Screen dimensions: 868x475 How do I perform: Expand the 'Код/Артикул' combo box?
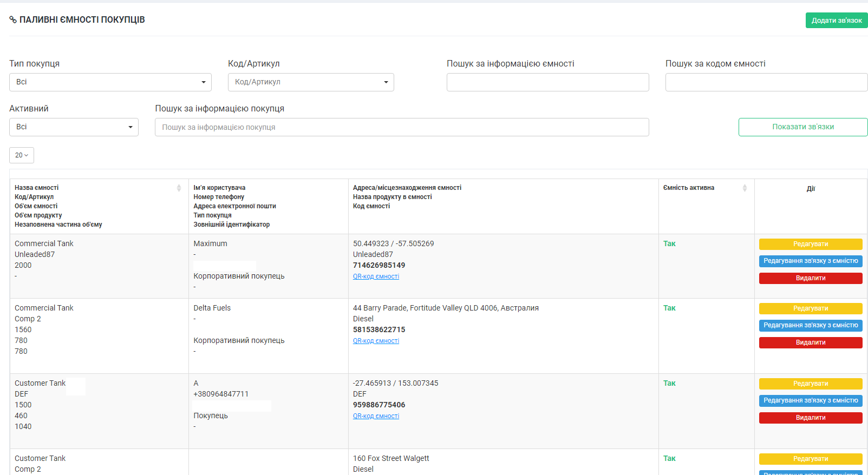tap(311, 82)
